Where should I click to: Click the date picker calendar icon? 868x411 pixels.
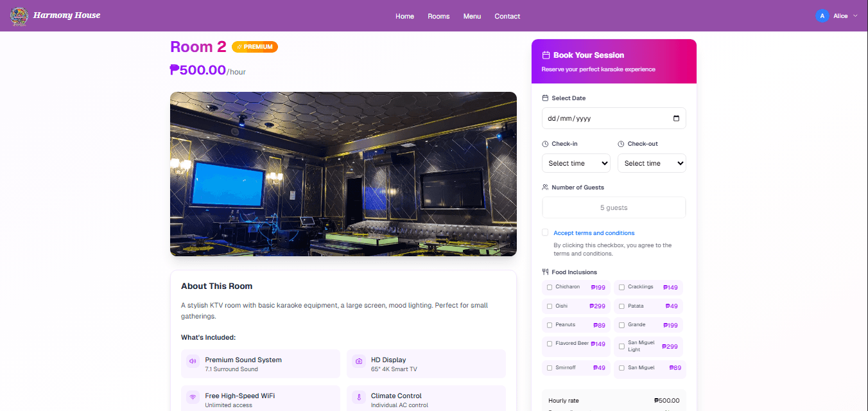pyautogui.click(x=675, y=118)
